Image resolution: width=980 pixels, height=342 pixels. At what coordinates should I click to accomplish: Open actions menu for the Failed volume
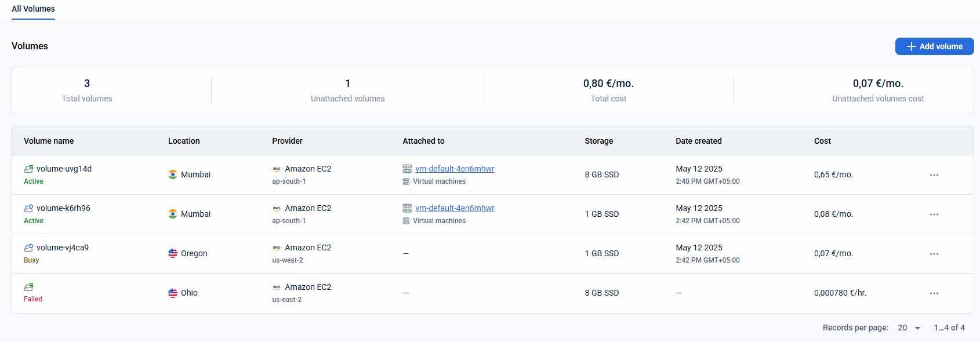point(934,293)
